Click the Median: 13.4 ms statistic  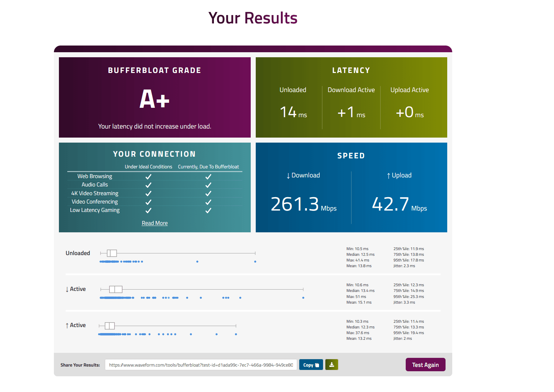(361, 291)
